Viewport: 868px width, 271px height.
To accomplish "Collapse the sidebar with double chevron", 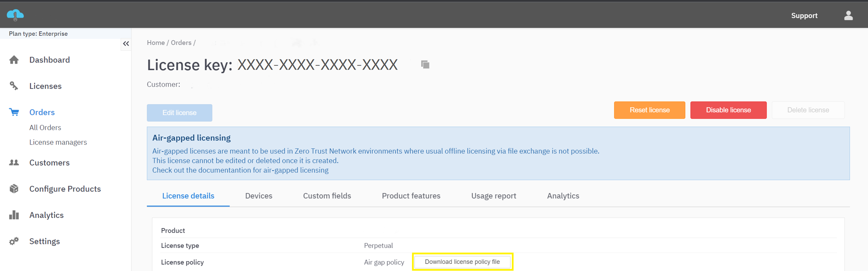I will click(126, 44).
